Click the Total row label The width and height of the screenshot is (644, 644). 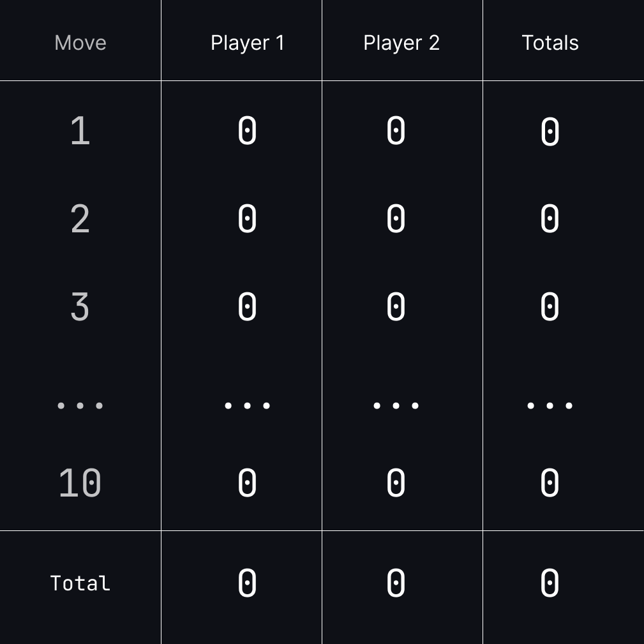[x=80, y=583]
